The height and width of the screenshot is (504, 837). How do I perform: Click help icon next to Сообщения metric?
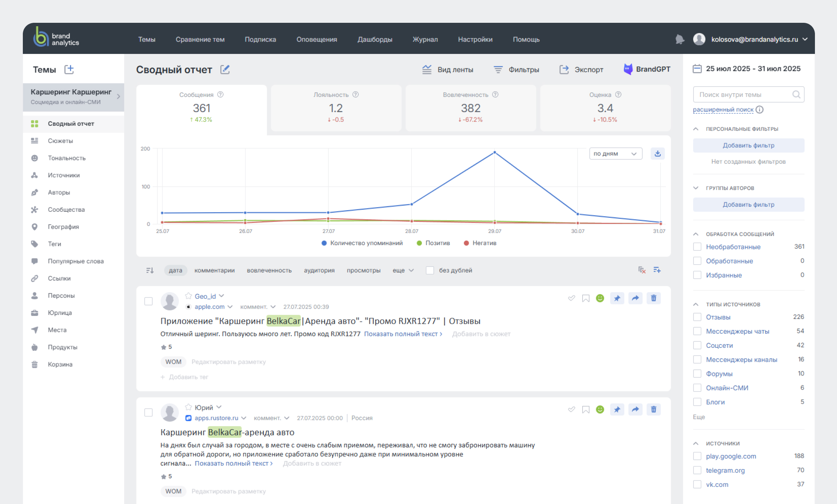tap(220, 95)
